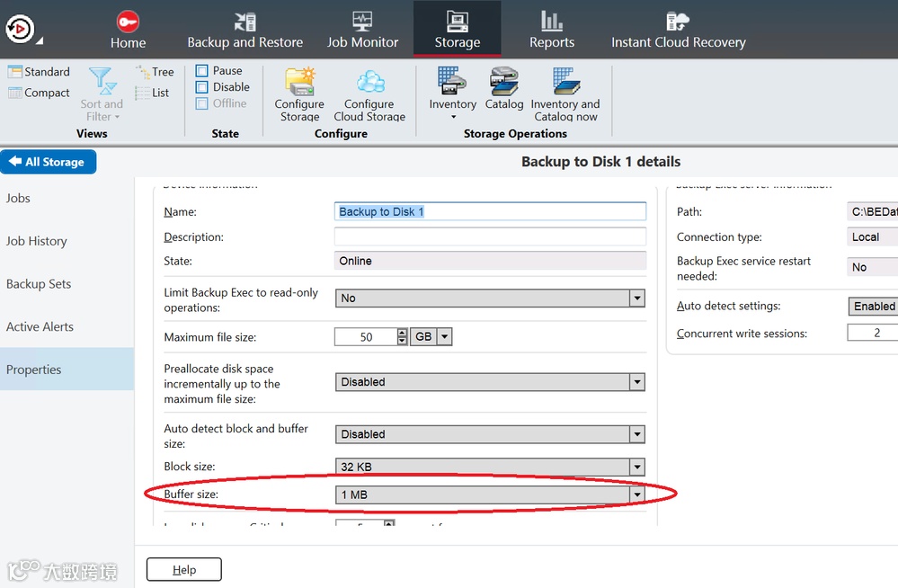Screen dimensions: 898x588
Task: Run Catalog operation
Action: [504, 89]
